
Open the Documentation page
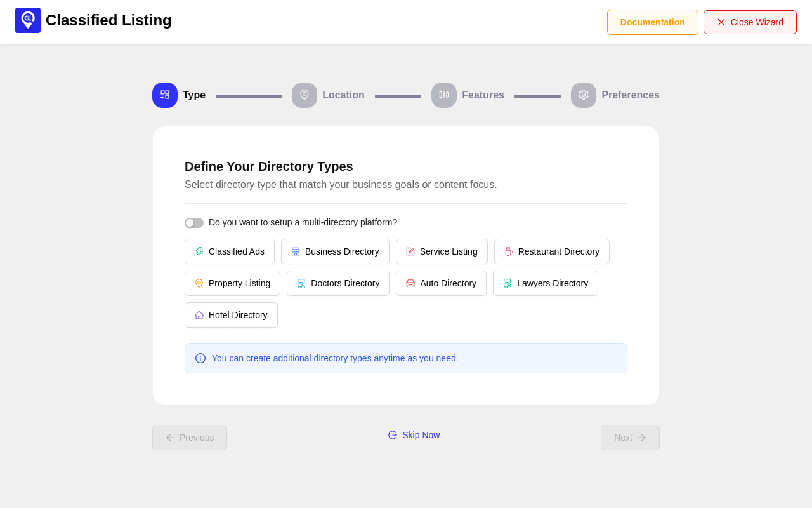652,22
